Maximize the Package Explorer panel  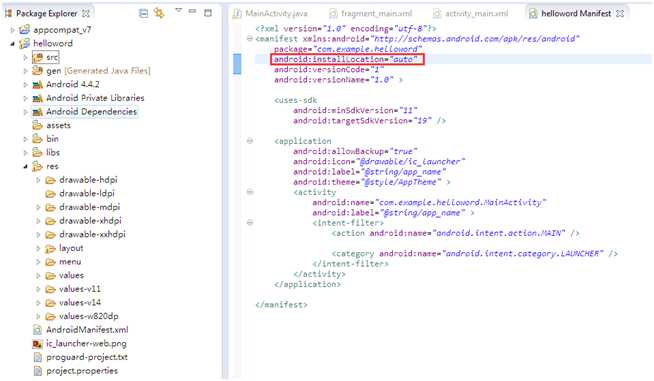[208, 13]
